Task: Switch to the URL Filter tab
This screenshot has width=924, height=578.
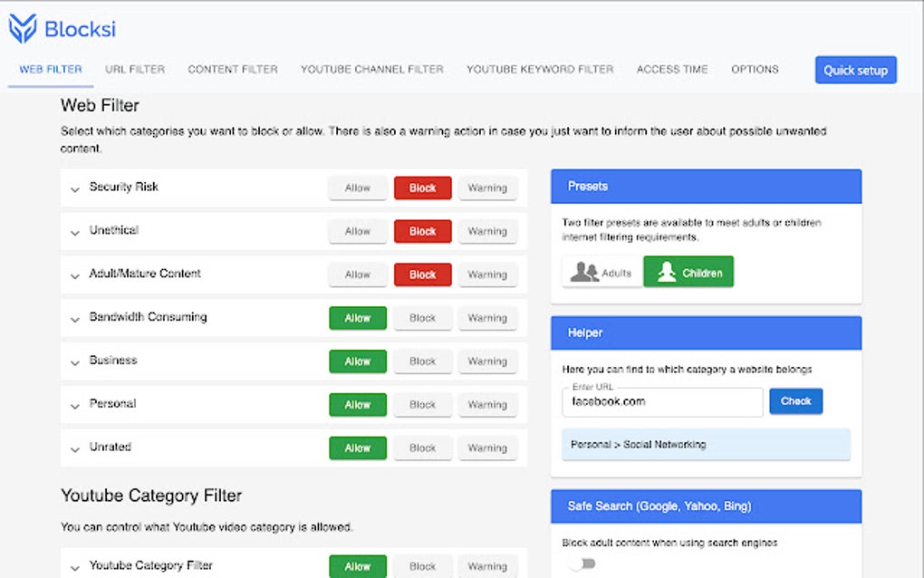Action: (134, 69)
